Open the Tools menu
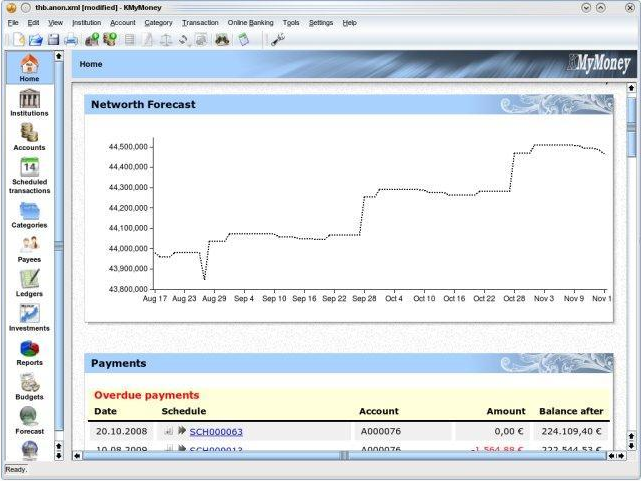This screenshot has width=641, height=481. [291, 22]
